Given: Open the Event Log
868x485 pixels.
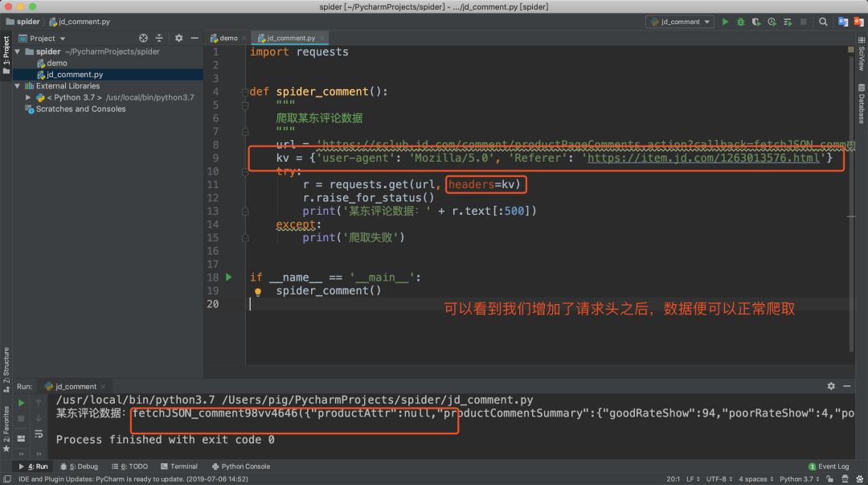Looking at the screenshot, I should (828, 467).
